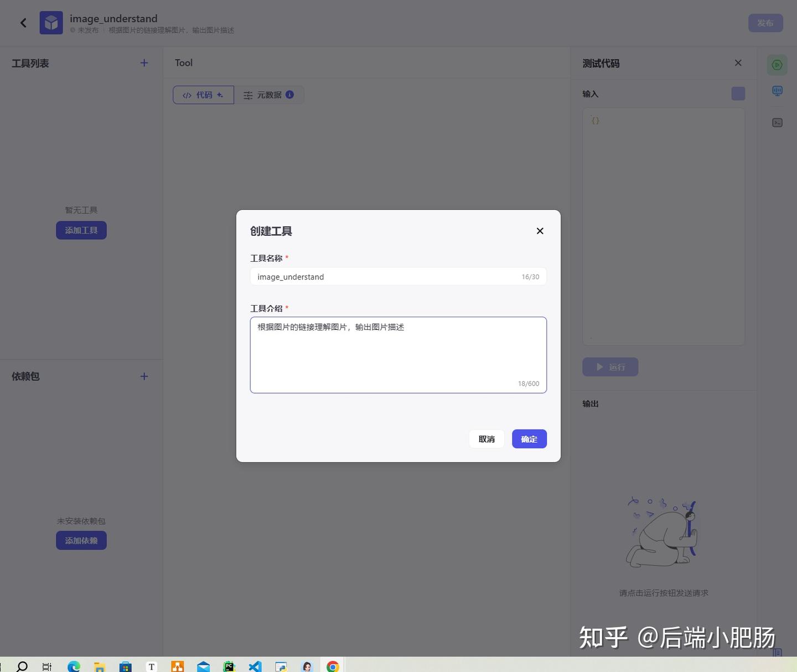Click 取消 to cancel the dialog
797x672 pixels.
[x=487, y=439]
